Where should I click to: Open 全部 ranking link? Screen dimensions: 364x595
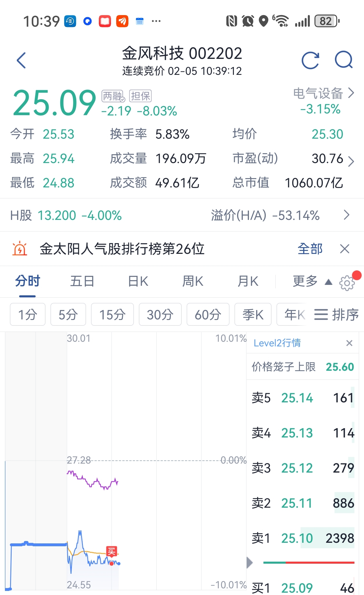pyautogui.click(x=310, y=249)
